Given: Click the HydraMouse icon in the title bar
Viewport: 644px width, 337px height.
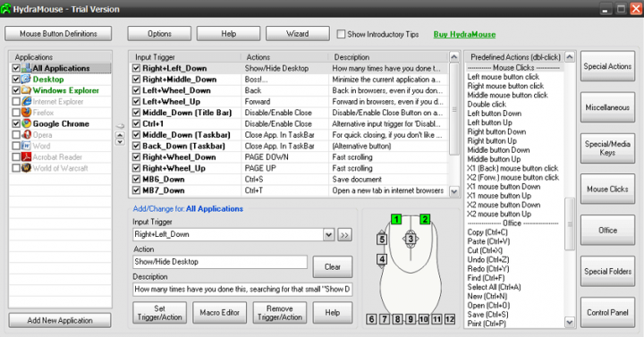Looking at the screenshot, I should click(5, 9).
